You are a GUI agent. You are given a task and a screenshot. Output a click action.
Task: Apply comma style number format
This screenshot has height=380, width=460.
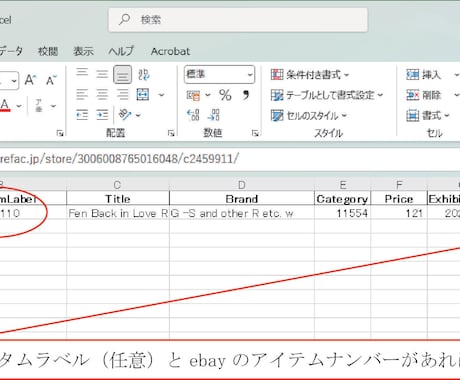coord(246,95)
